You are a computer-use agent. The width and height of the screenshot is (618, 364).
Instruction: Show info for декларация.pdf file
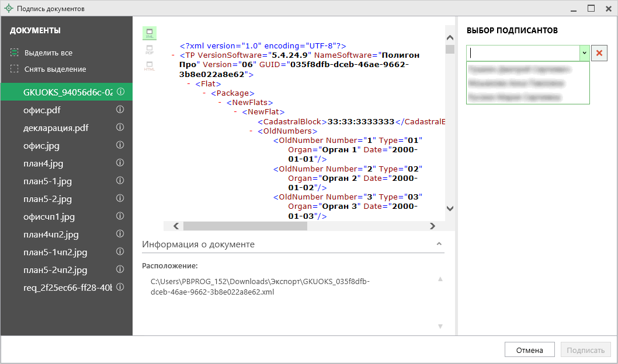[x=120, y=127]
